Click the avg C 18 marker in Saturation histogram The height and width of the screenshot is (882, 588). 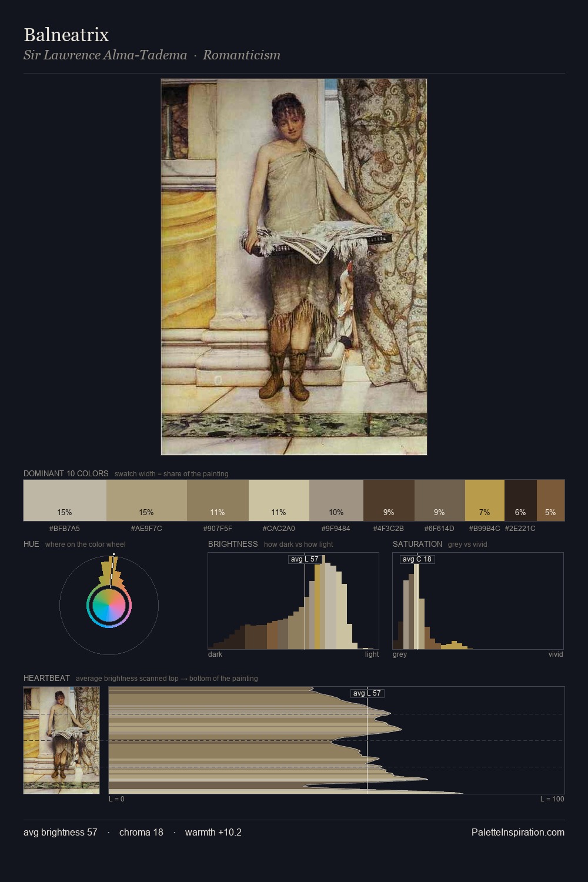click(x=417, y=559)
